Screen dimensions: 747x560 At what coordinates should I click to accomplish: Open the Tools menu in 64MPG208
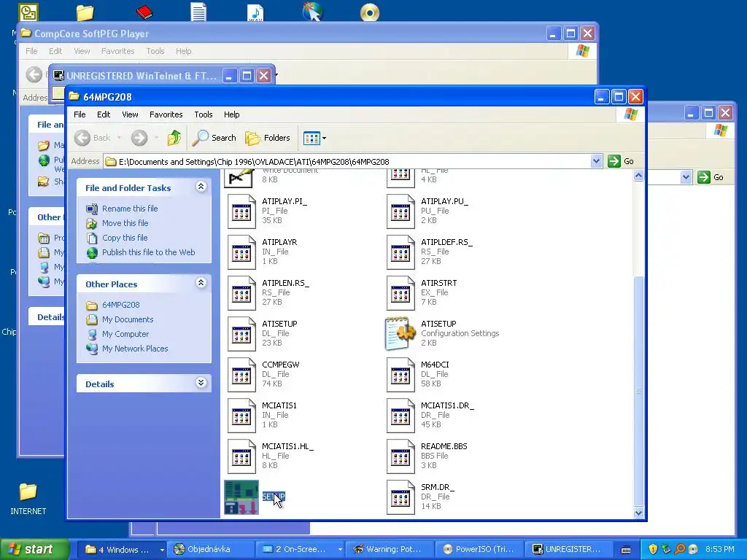204,114
